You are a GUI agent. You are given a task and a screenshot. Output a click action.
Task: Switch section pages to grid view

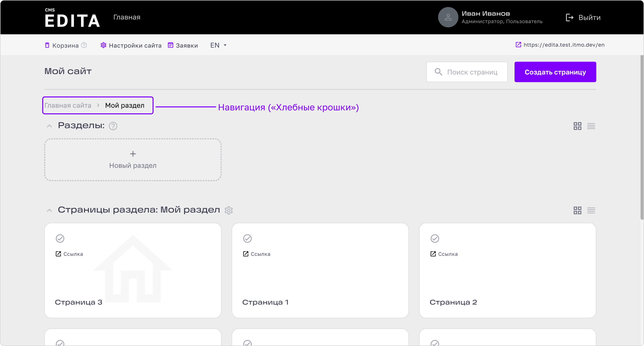click(x=577, y=210)
